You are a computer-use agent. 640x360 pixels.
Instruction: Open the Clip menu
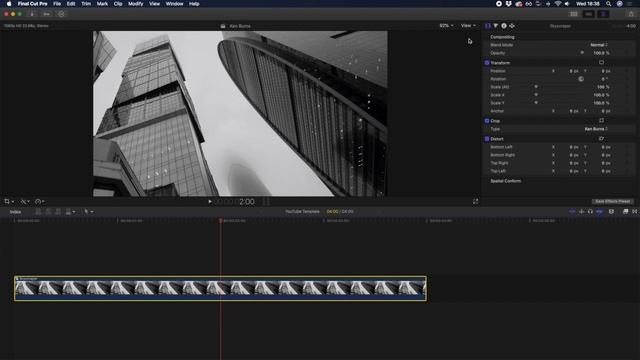[x=118, y=4]
